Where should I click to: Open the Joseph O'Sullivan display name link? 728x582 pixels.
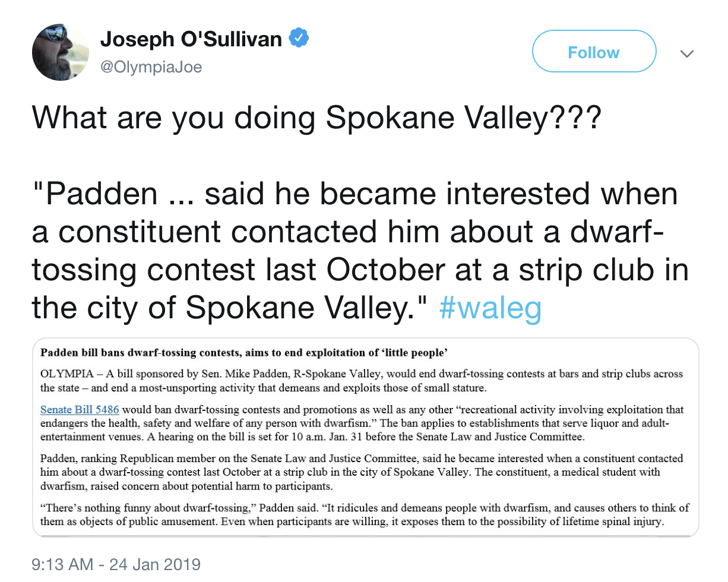[191, 39]
